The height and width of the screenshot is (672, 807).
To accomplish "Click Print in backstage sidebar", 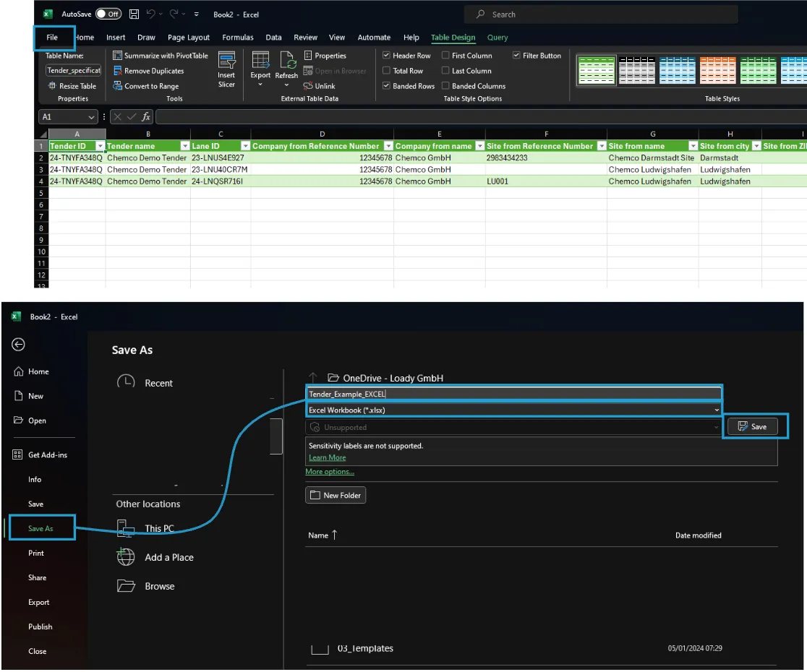I will tap(36, 553).
